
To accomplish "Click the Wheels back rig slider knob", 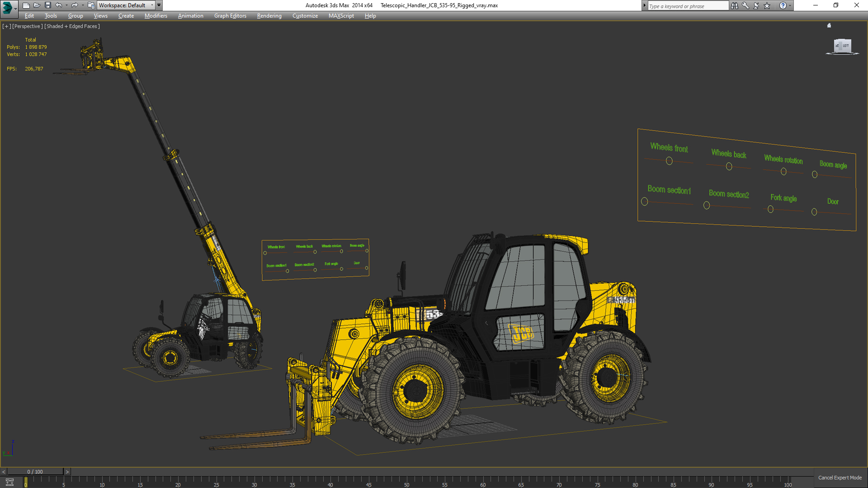I will [729, 166].
